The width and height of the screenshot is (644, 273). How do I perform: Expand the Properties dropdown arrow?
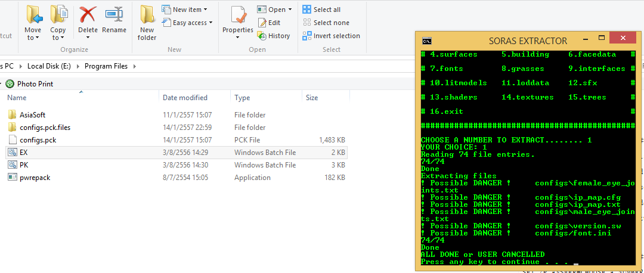click(x=237, y=38)
